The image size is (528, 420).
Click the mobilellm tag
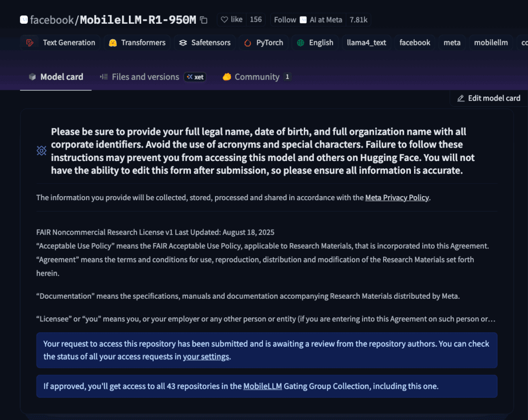[491, 43]
